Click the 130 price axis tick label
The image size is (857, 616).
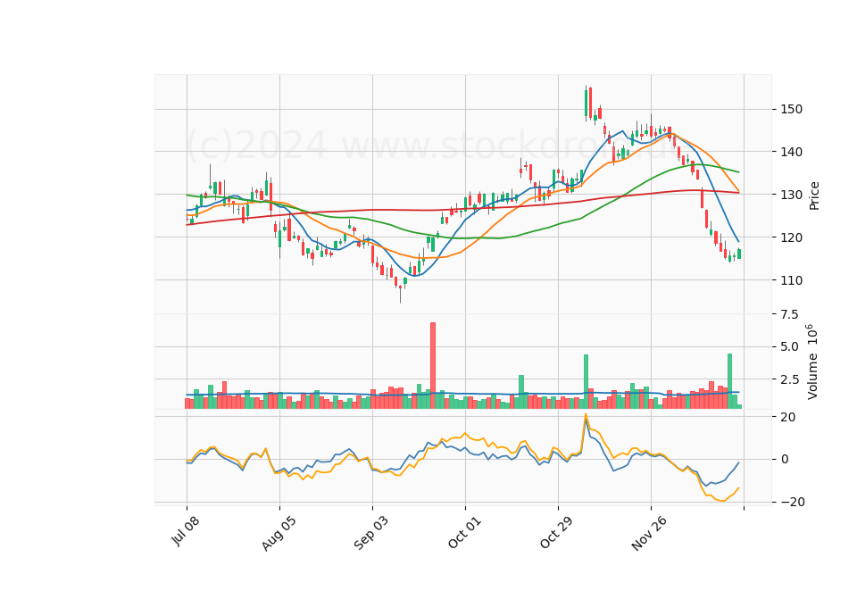[792, 195]
